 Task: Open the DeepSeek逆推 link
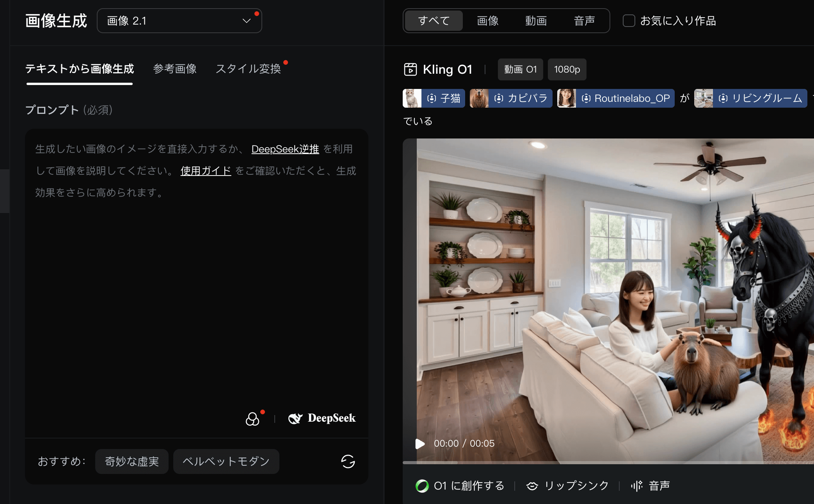coord(285,149)
